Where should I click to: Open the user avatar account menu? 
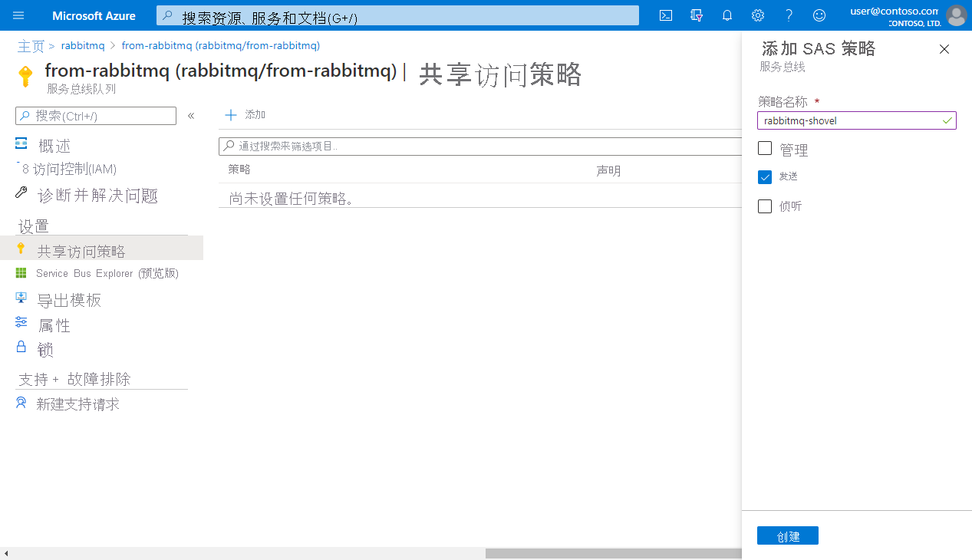pyautogui.click(x=956, y=15)
